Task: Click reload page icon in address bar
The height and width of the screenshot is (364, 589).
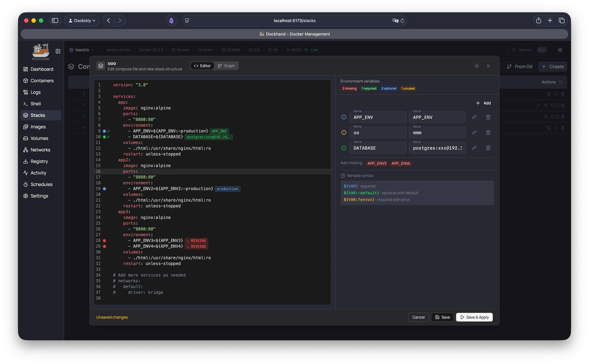Action: pos(402,21)
